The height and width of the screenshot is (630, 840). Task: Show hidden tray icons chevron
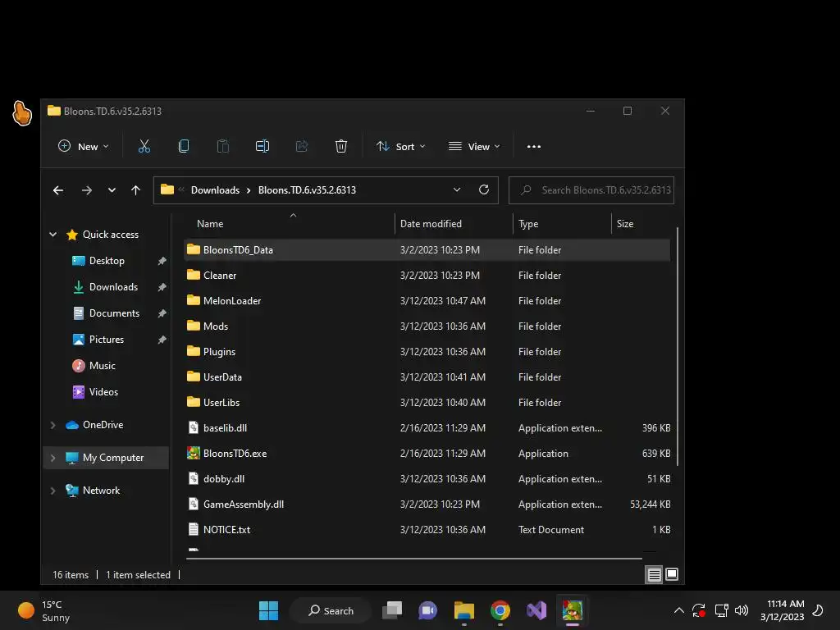pyautogui.click(x=678, y=610)
